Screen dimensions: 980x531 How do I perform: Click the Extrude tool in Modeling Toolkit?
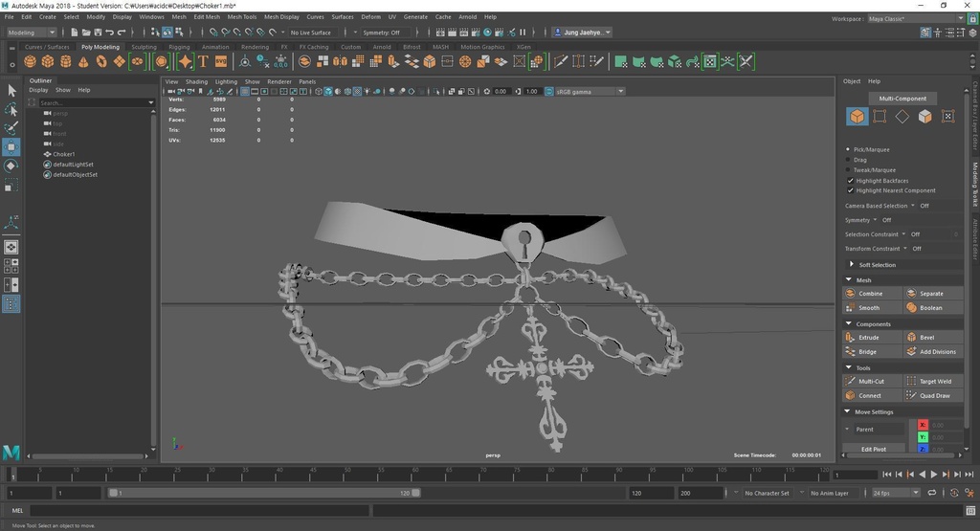pyautogui.click(x=868, y=338)
